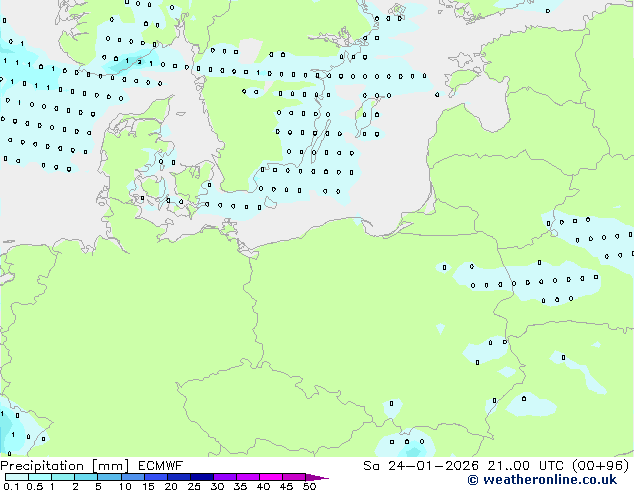The height and width of the screenshot is (490, 634).
Task: Click the 30–35 mm purple legend swatch
Action: [x=224, y=477]
